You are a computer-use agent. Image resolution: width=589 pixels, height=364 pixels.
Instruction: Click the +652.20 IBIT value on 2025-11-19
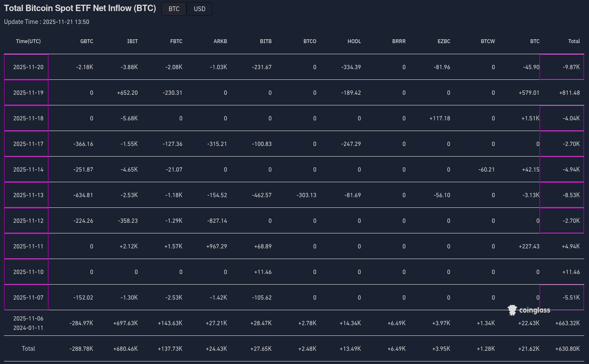click(x=127, y=93)
